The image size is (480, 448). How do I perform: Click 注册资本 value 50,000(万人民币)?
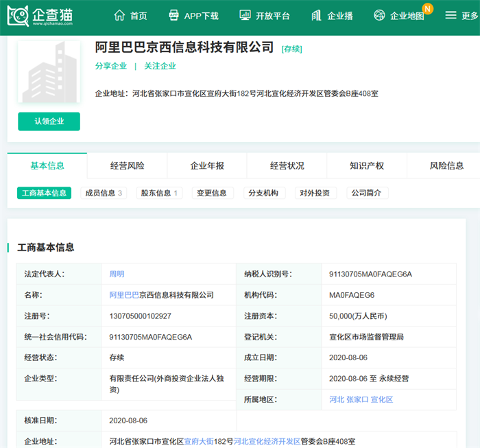pyautogui.click(x=358, y=316)
